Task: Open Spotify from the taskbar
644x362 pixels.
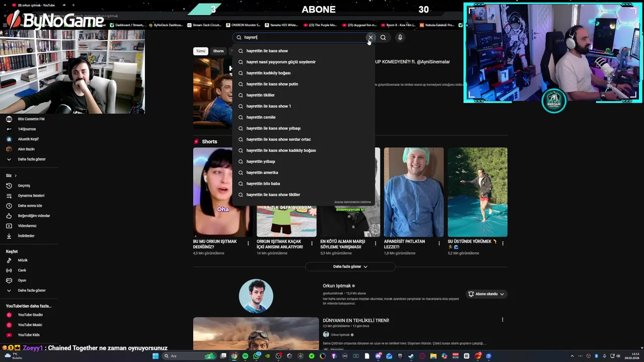Action: click(246, 356)
